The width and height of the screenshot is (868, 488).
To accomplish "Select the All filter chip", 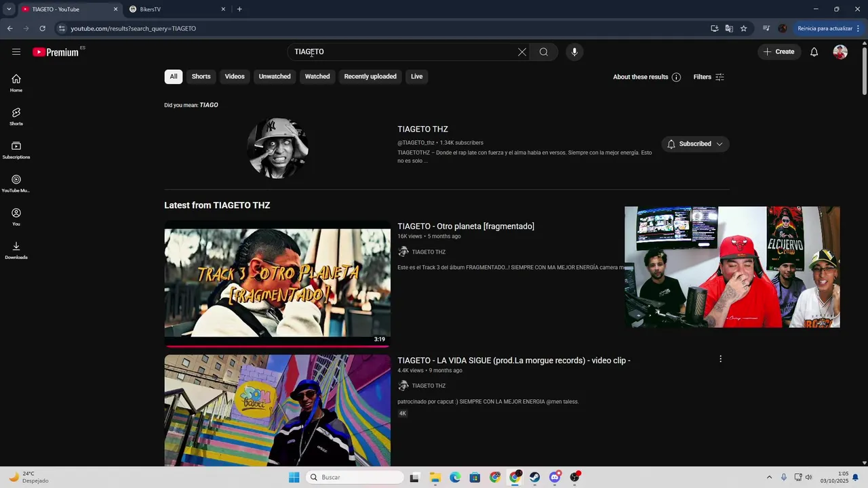I will [174, 77].
